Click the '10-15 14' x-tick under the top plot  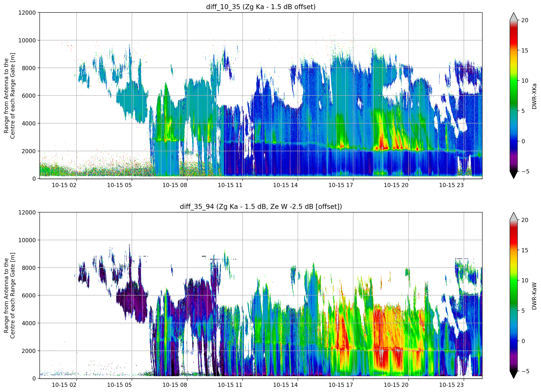286,185
